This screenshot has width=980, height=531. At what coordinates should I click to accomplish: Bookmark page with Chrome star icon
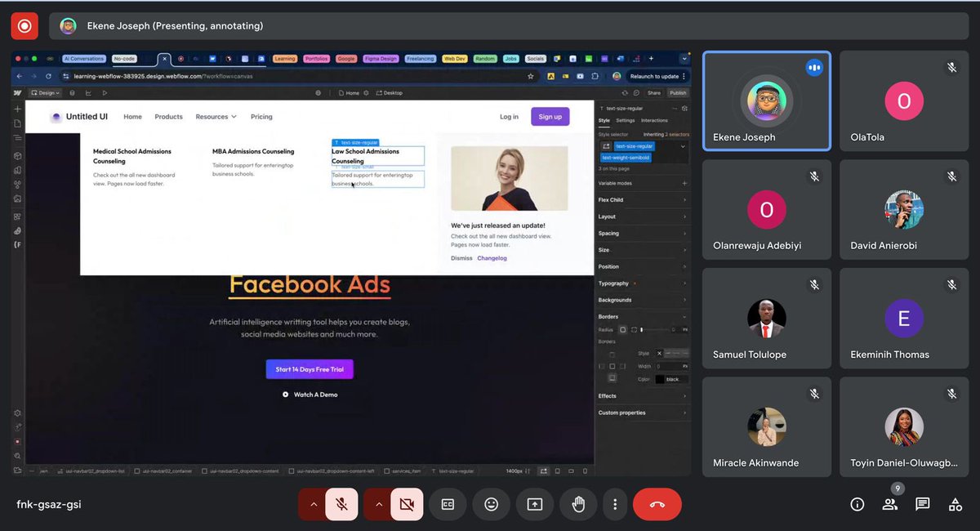point(531,76)
